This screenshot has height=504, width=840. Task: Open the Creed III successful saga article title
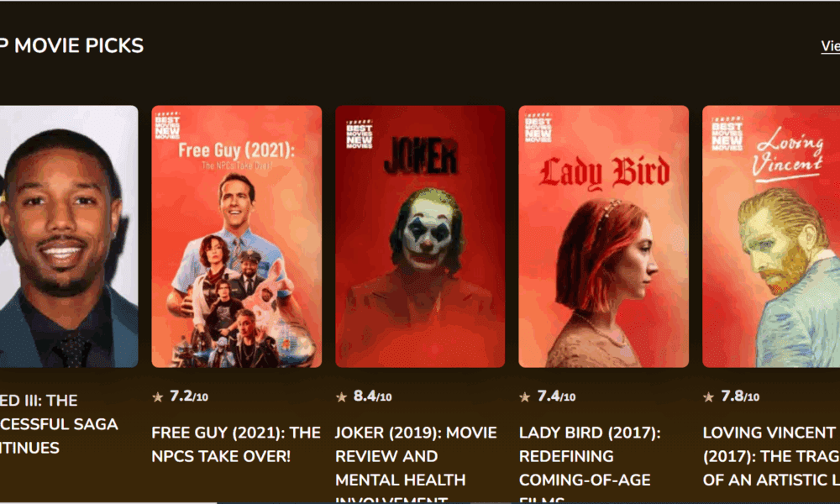(x=59, y=424)
